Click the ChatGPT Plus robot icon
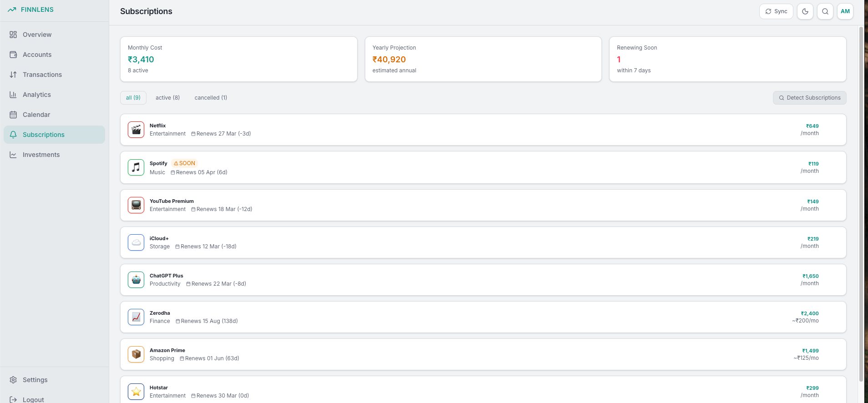Image resolution: width=868 pixels, height=403 pixels. [x=136, y=280]
